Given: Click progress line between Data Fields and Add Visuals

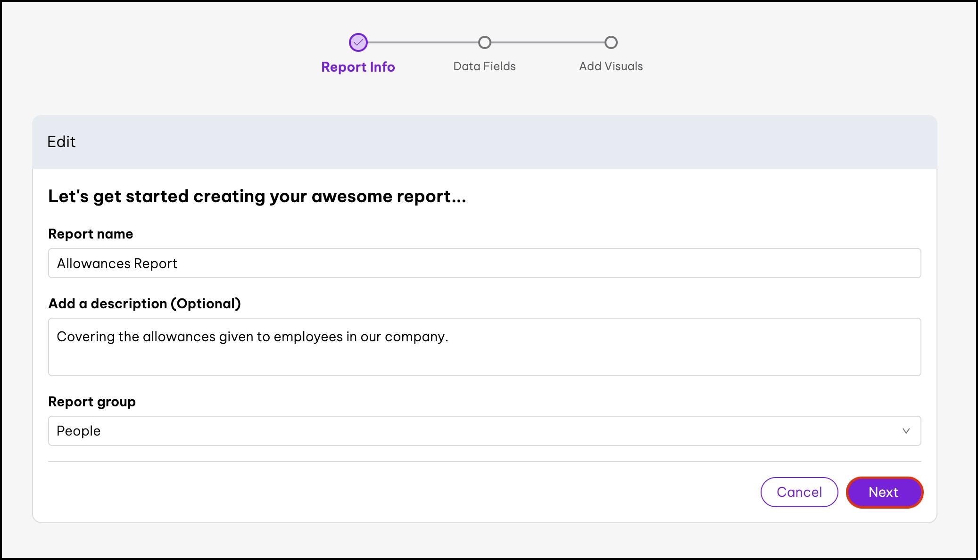Looking at the screenshot, I should point(548,42).
